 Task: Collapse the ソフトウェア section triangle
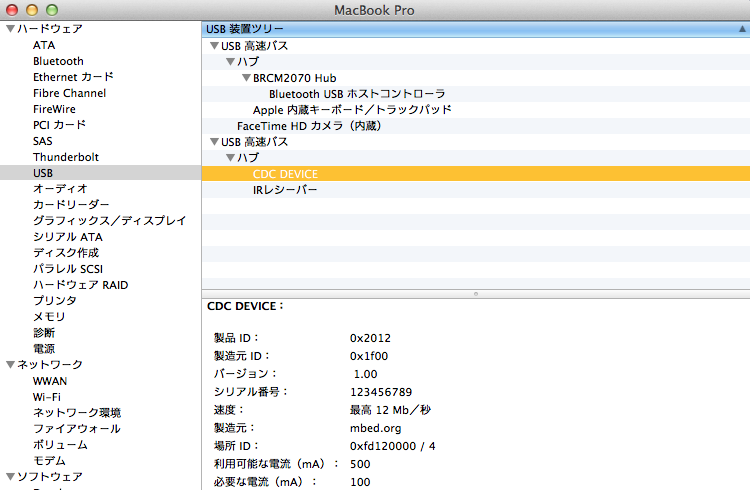(x=10, y=477)
